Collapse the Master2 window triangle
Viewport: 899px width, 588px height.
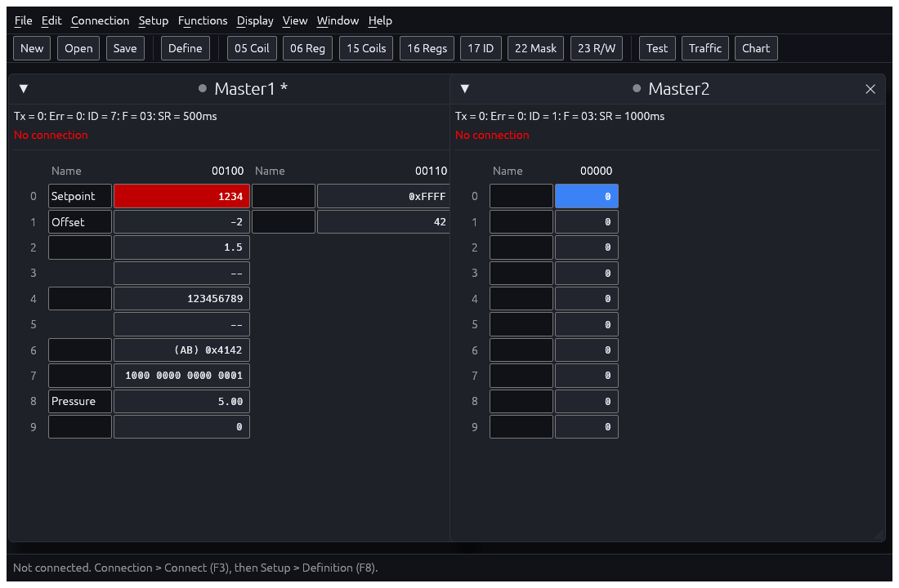465,89
